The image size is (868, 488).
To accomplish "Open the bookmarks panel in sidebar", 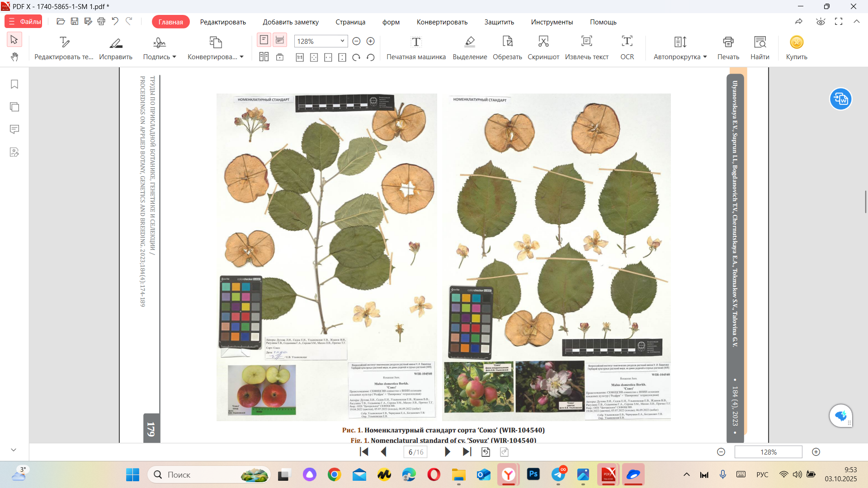I will [14, 84].
